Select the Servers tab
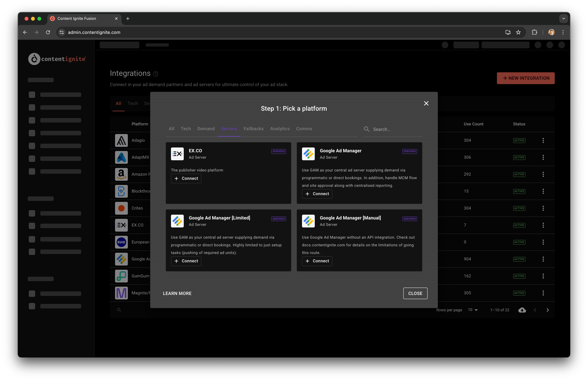 229,129
